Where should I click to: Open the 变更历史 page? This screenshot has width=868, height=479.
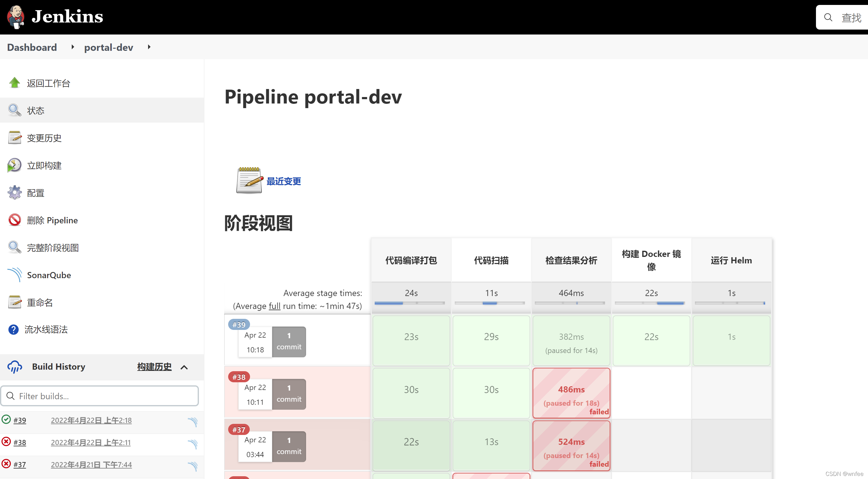pyautogui.click(x=44, y=138)
